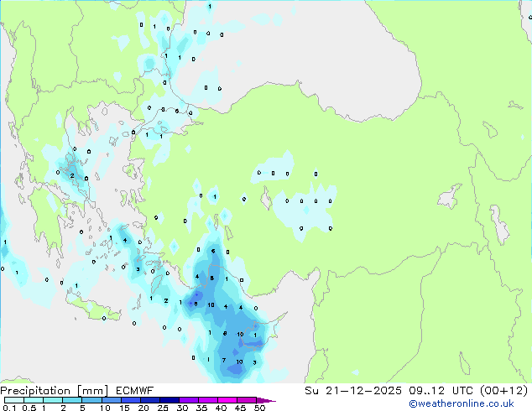Click the 25–30 mm dark blue legend box
The height and width of the screenshot is (411, 532).
tap(170, 400)
